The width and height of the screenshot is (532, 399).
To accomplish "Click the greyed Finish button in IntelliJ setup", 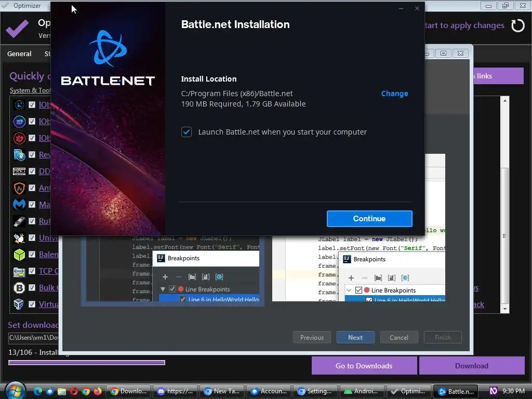I will click(x=443, y=338).
